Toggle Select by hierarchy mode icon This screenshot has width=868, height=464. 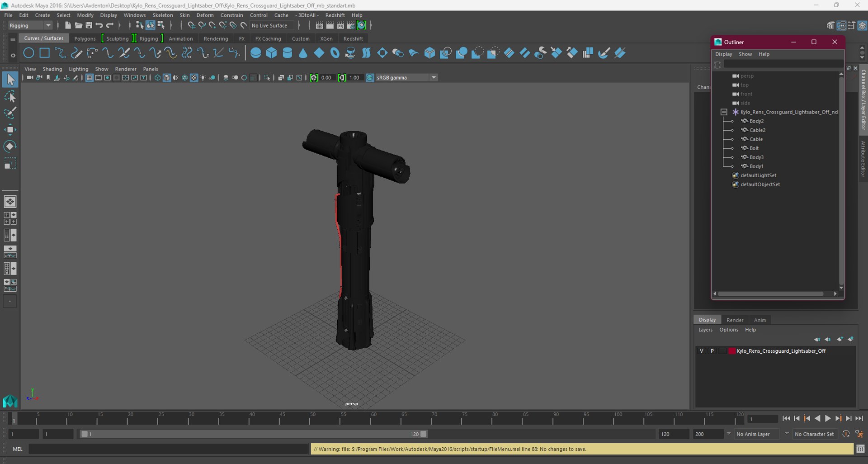tap(140, 25)
